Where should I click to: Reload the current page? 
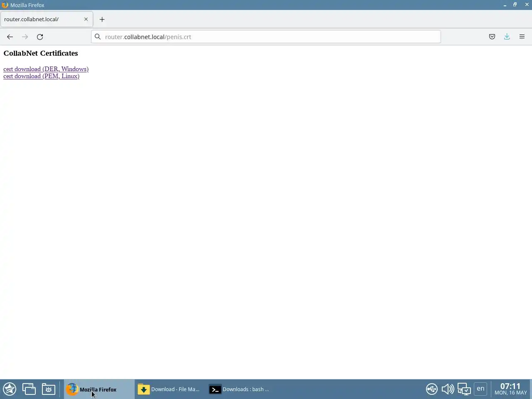[40, 37]
